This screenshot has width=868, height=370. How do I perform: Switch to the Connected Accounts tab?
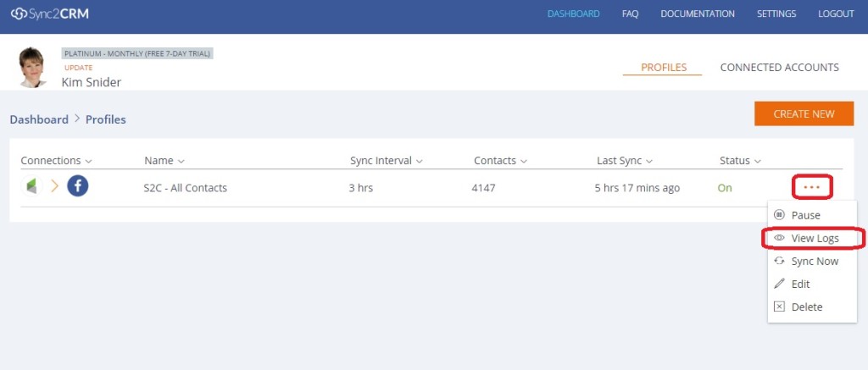tap(780, 68)
